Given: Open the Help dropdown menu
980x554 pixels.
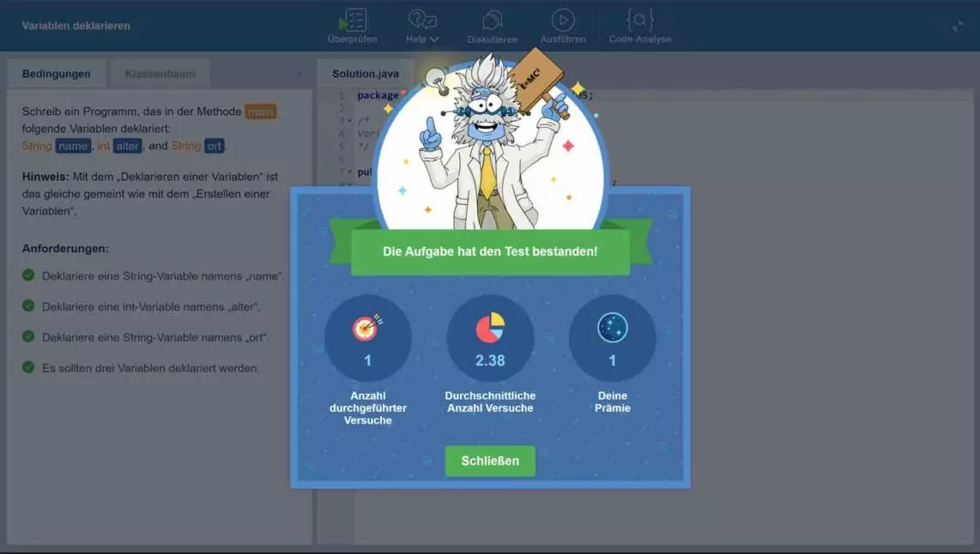Looking at the screenshot, I should (422, 27).
